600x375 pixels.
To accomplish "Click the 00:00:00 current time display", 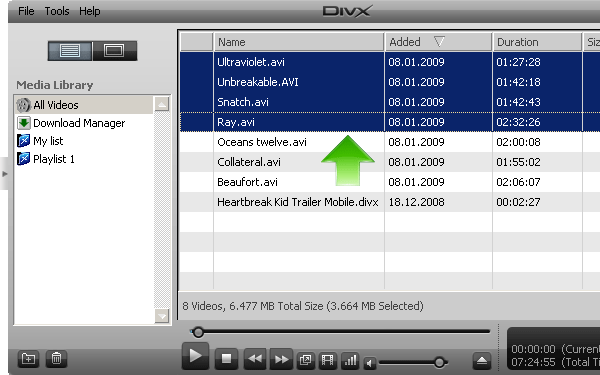I will pos(533,349).
